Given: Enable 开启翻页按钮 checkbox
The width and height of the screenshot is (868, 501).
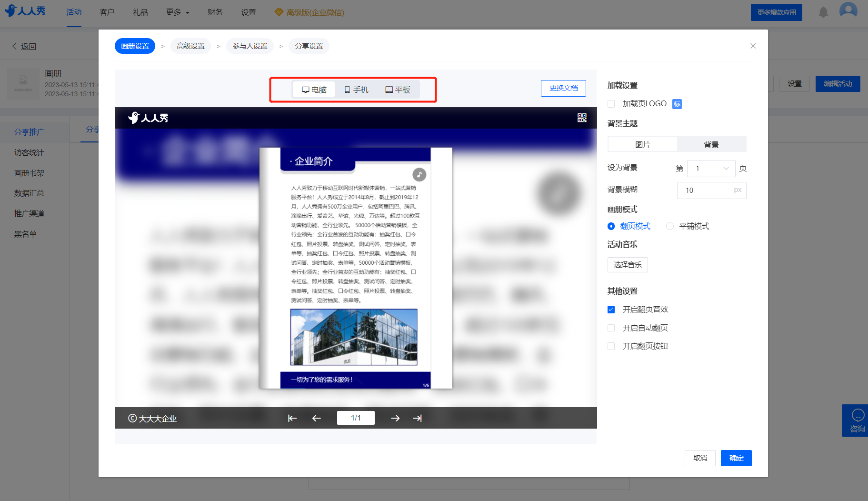Looking at the screenshot, I should tap(611, 346).
